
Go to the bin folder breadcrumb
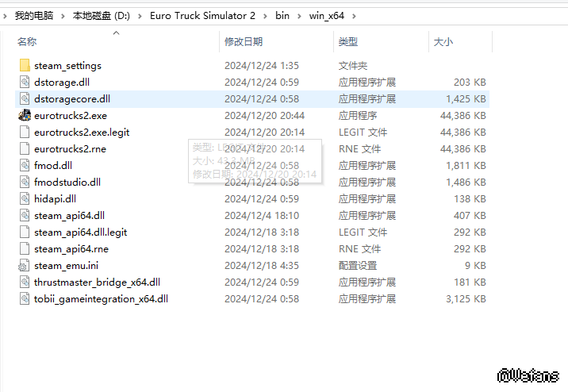pos(282,16)
